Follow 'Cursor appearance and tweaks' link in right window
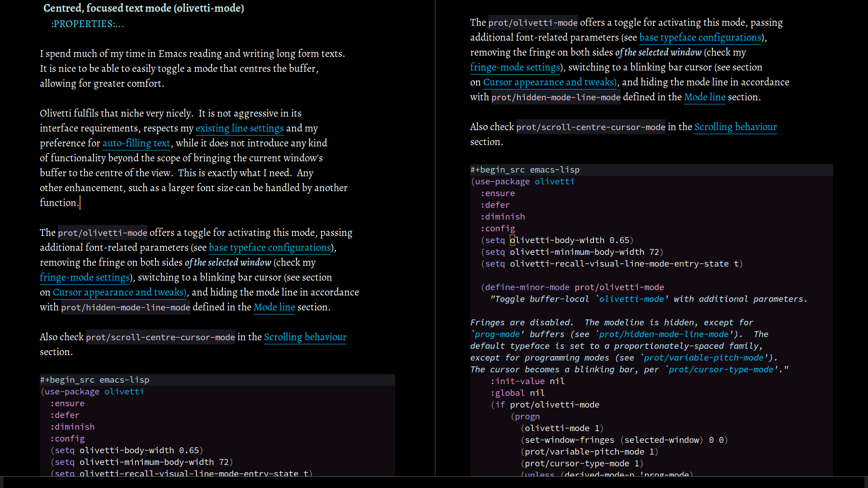 click(550, 82)
